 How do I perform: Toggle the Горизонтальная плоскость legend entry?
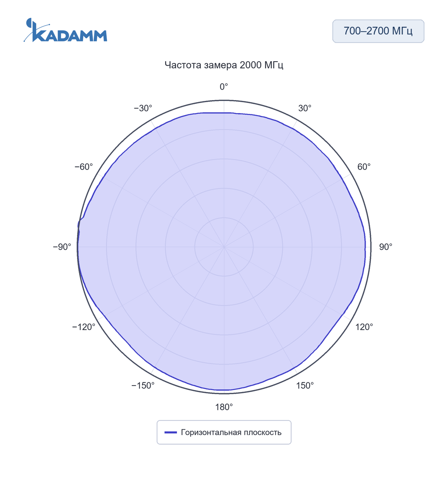coord(224,432)
